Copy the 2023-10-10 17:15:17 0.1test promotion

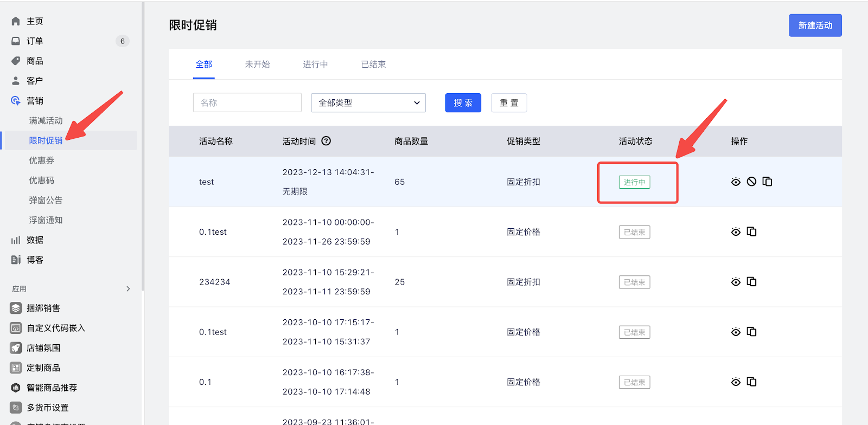[x=751, y=332]
